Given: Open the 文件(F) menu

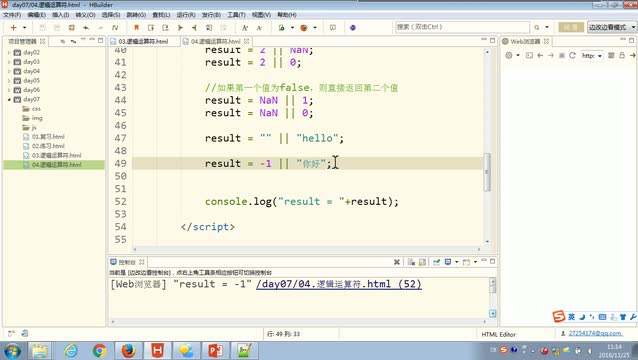Looking at the screenshot, I should pos(12,15).
